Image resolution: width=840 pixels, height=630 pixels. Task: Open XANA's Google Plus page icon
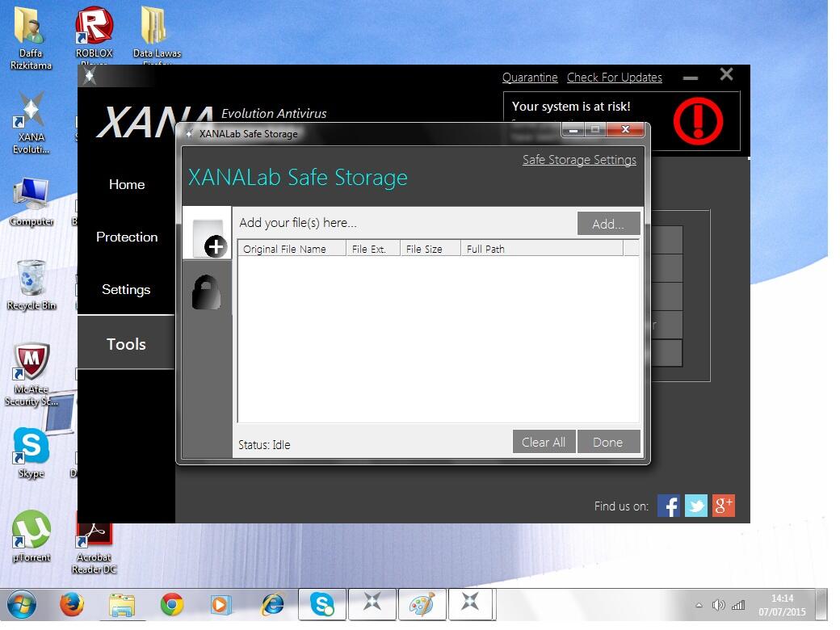pos(723,506)
